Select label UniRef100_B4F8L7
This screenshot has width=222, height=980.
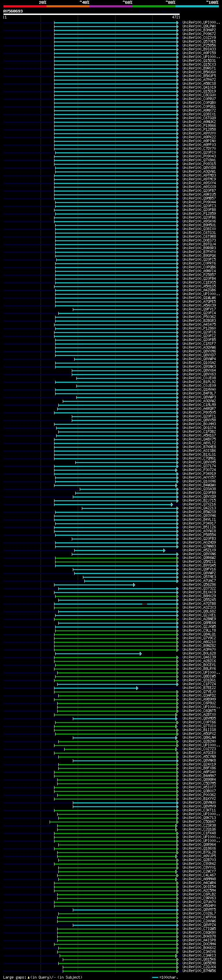(199, 394)
